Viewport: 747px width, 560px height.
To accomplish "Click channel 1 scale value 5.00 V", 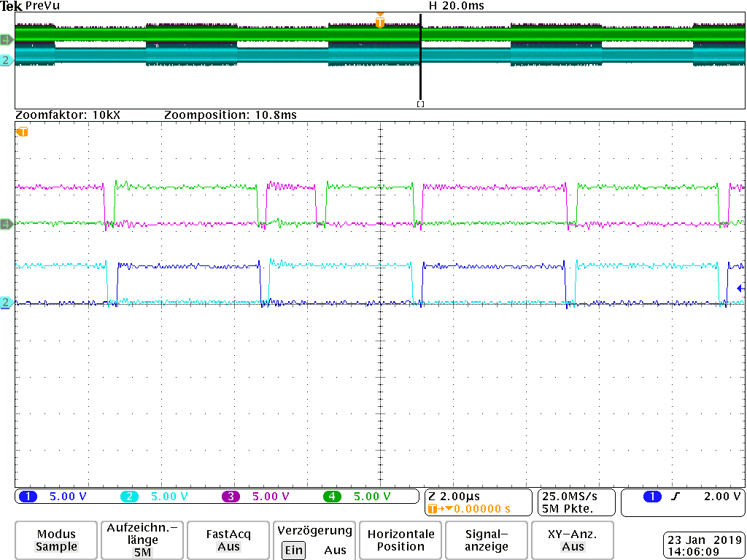I will pyautogui.click(x=68, y=497).
